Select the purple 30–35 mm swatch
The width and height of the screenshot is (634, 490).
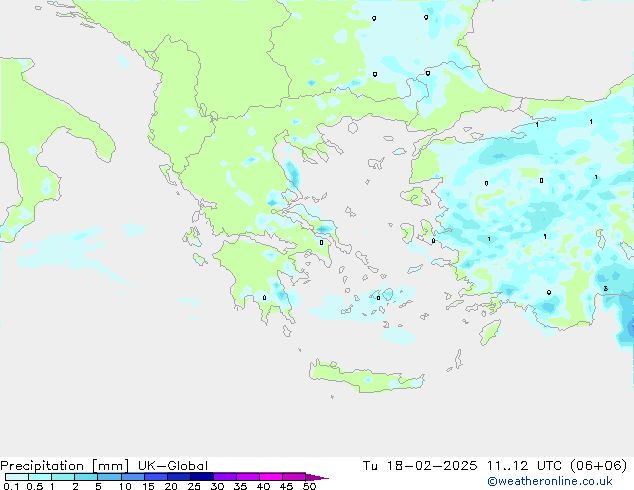point(225,477)
